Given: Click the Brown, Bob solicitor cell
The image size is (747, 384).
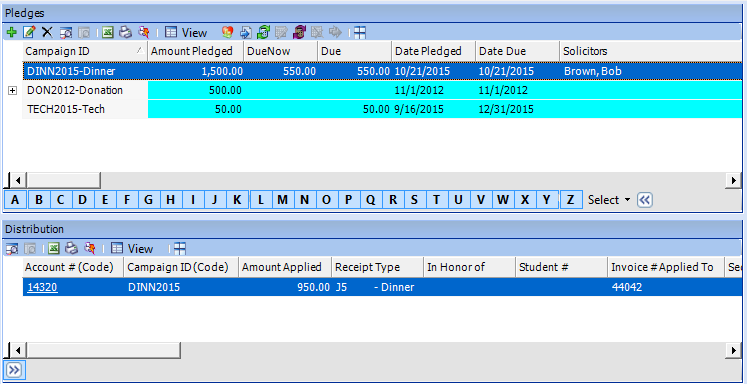Looking at the screenshot, I should coord(651,71).
